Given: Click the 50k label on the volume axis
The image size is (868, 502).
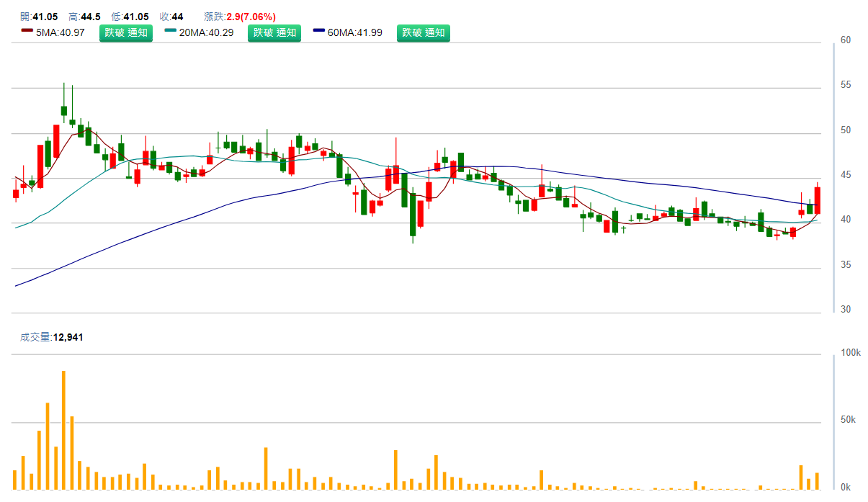Looking at the screenshot, I should coord(849,420).
